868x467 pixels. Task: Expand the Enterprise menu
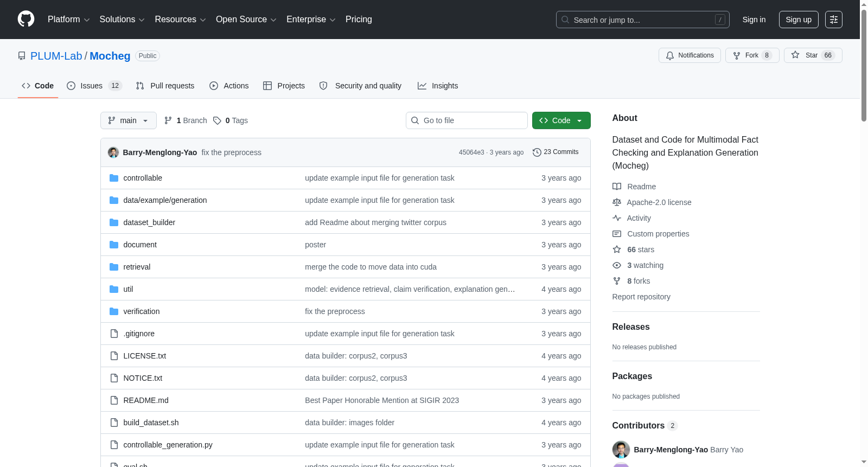click(311, 19)
